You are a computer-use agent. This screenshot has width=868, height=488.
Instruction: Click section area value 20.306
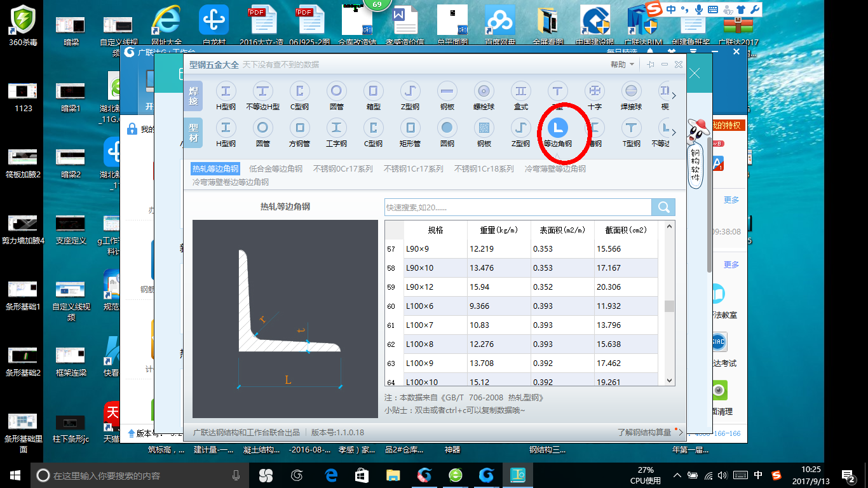coord(626,287)
